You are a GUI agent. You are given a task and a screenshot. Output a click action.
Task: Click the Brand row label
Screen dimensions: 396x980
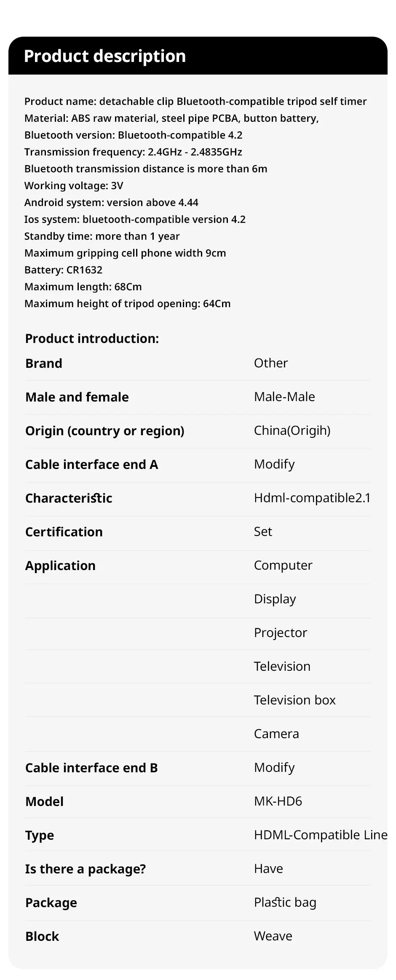click(44, 363)
